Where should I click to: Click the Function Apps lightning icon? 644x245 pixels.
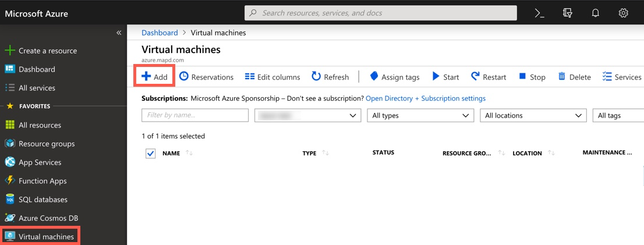[x=9, y=180]
